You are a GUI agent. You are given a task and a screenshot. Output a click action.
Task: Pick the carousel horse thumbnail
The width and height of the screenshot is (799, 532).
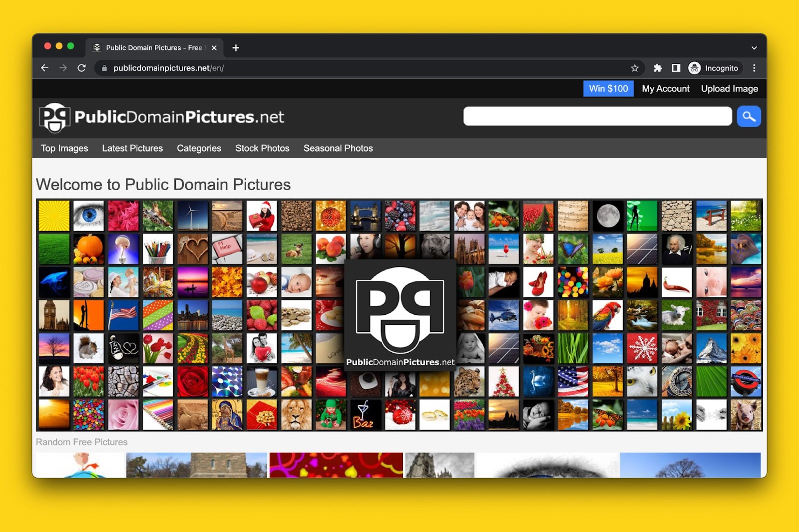tap(158, 282)
